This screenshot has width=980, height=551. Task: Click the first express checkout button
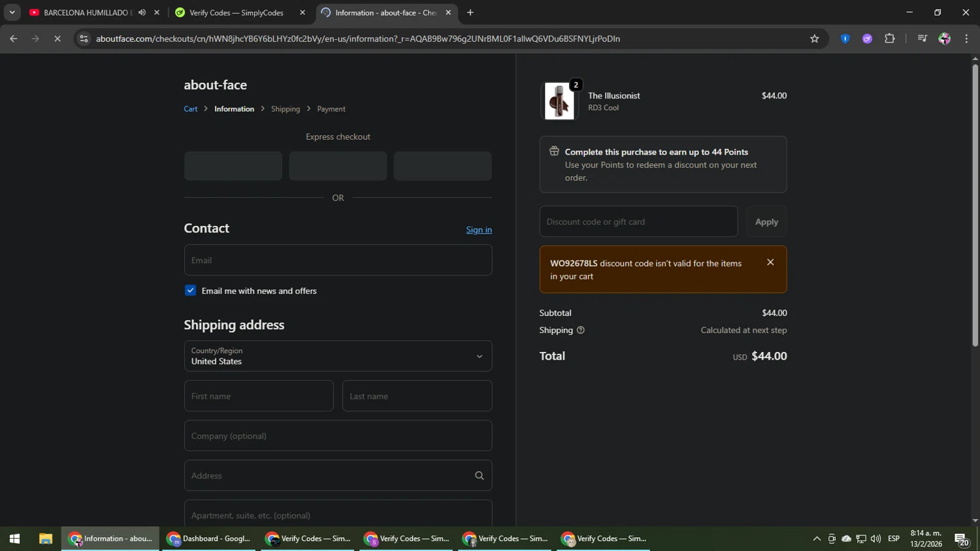[233, 166]
